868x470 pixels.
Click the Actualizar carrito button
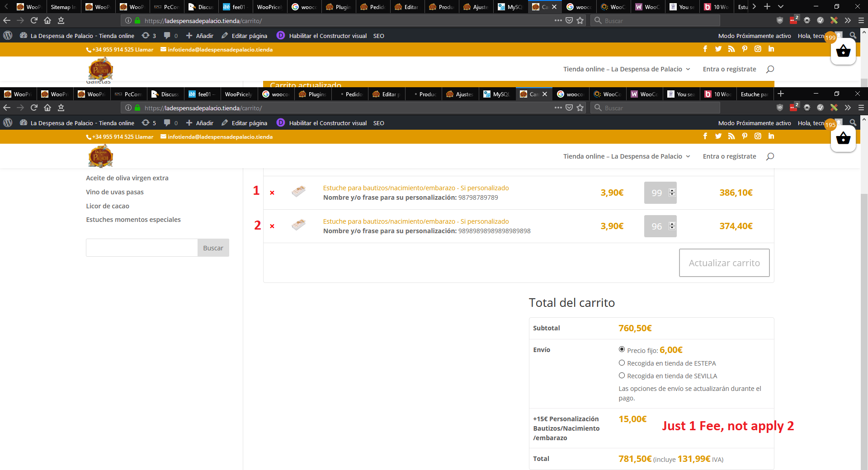724,263
